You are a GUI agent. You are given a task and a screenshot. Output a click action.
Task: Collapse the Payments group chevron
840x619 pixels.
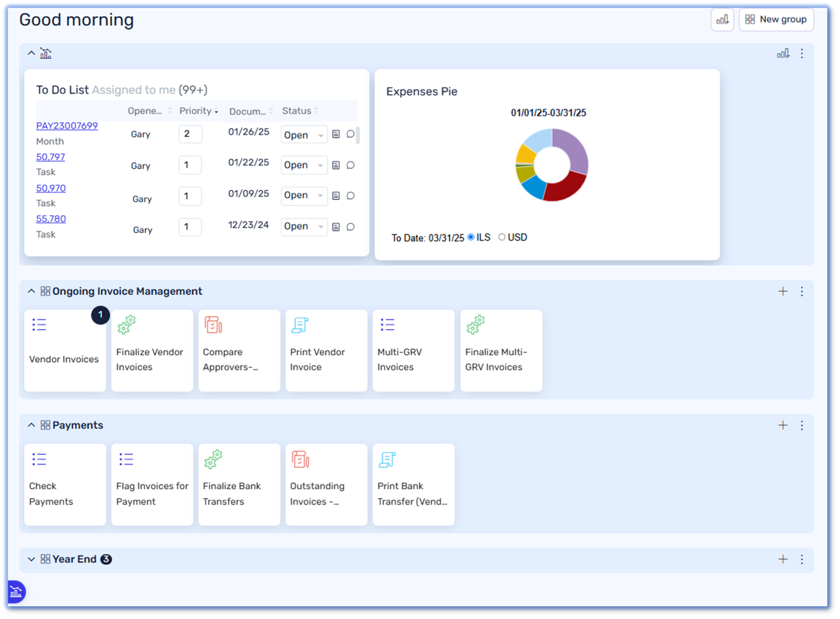click(x=31, y=425)
